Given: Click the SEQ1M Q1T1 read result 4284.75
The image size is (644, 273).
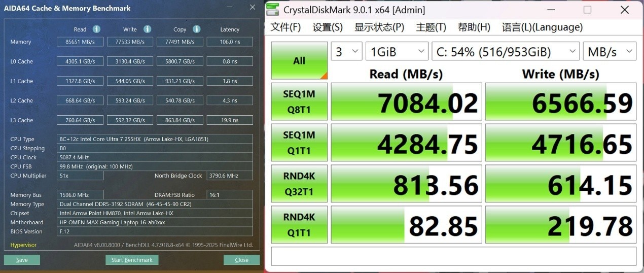Looking at the screenshot, I should 406,143.
